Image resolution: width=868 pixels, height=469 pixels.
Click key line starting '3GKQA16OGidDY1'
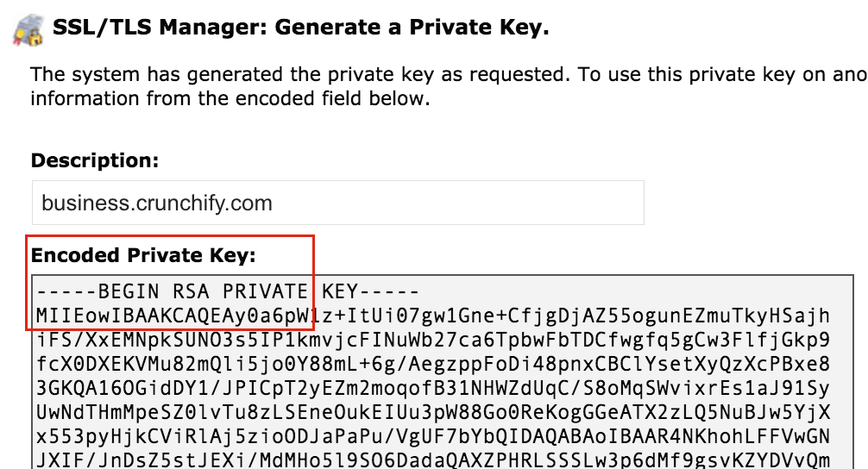click(433, 388)
